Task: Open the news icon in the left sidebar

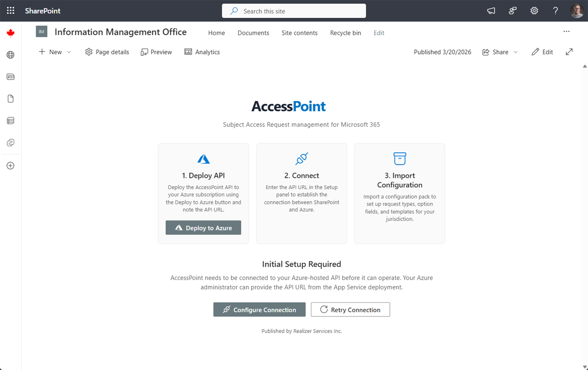Action: pos(10,77)
